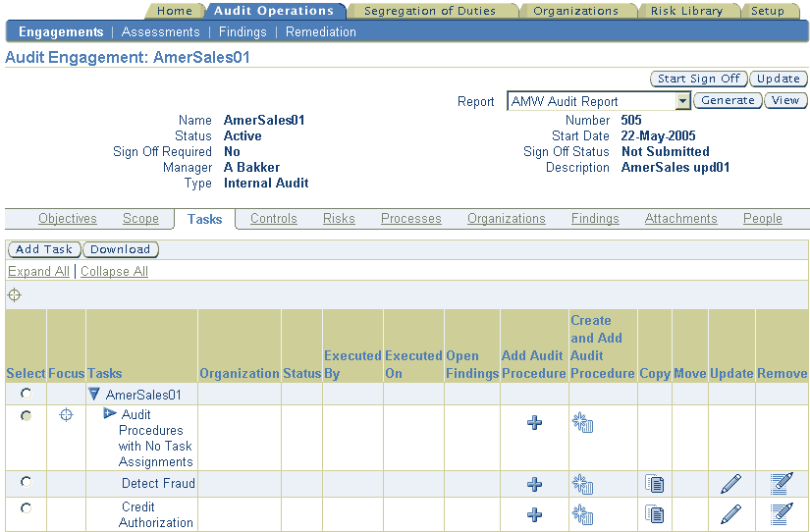810x532 pixels.
Task: Select the AmerSales01 row radio button
Action: pyautogui.click(x=26, y=394)
